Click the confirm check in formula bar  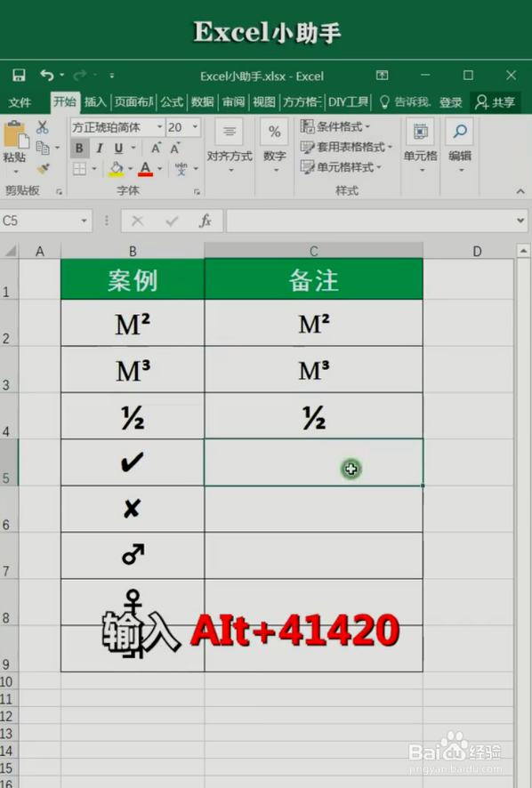click(172, 221)
